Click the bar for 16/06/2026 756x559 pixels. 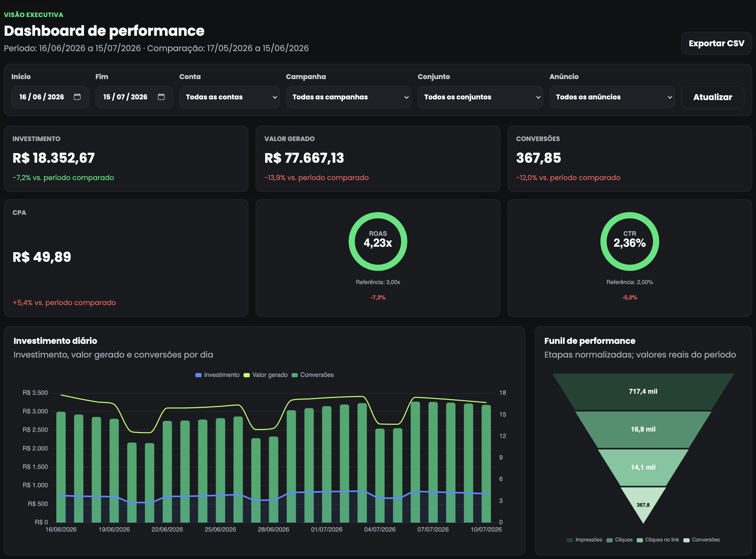(61, 467)
